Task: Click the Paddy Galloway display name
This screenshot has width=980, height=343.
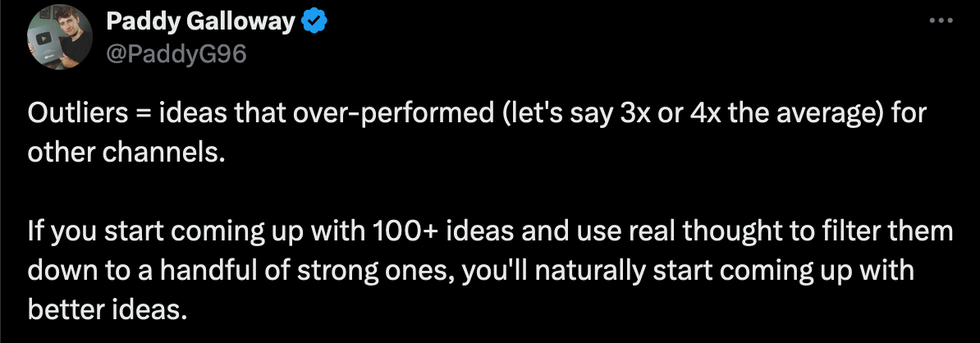Action: tap(200, 22)
